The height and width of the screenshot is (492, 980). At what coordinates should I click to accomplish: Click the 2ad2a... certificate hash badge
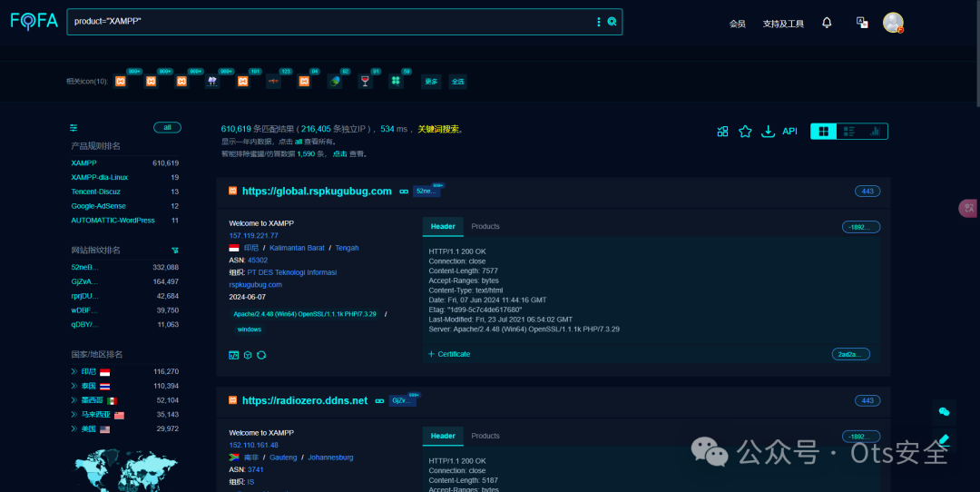(850, 354)
